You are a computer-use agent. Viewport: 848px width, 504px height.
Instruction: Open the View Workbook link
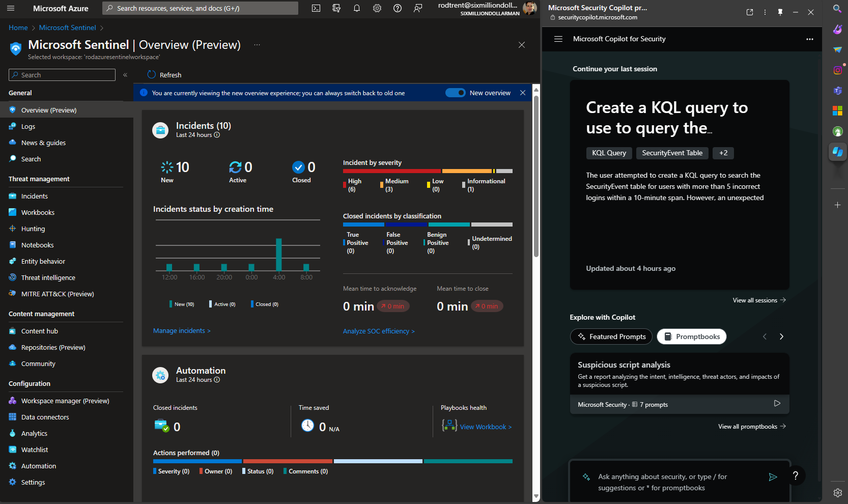tap(486, 427)
